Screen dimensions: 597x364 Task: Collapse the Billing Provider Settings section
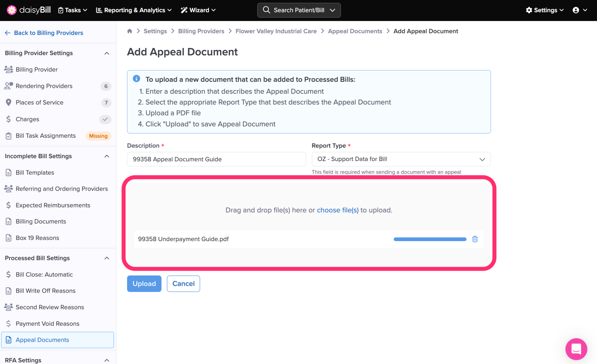click(x=107, y=53)
